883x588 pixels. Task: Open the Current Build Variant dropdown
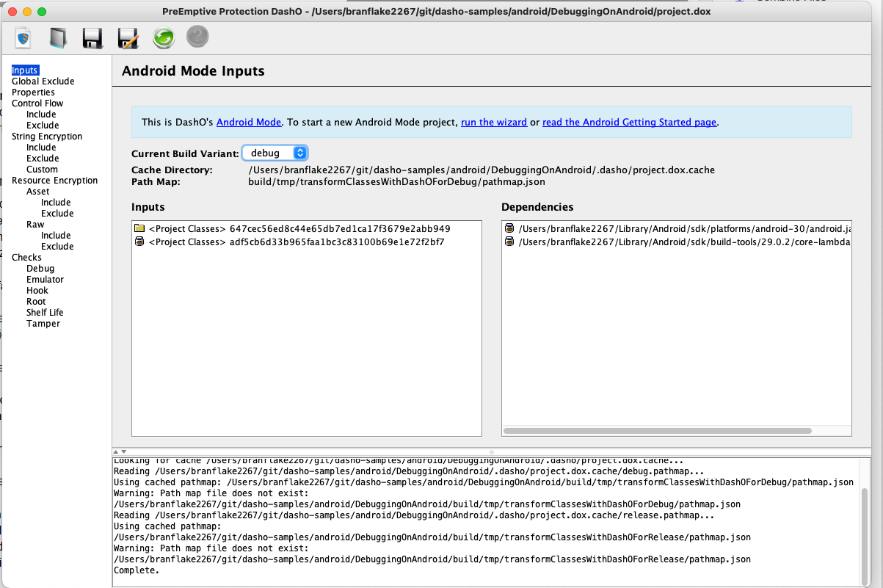275,153
